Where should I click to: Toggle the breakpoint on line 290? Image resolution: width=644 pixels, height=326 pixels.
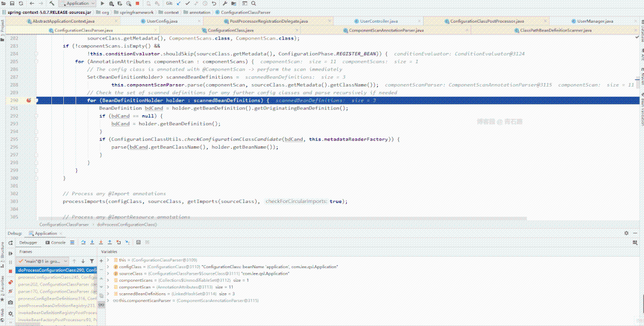tap(29, 100)
